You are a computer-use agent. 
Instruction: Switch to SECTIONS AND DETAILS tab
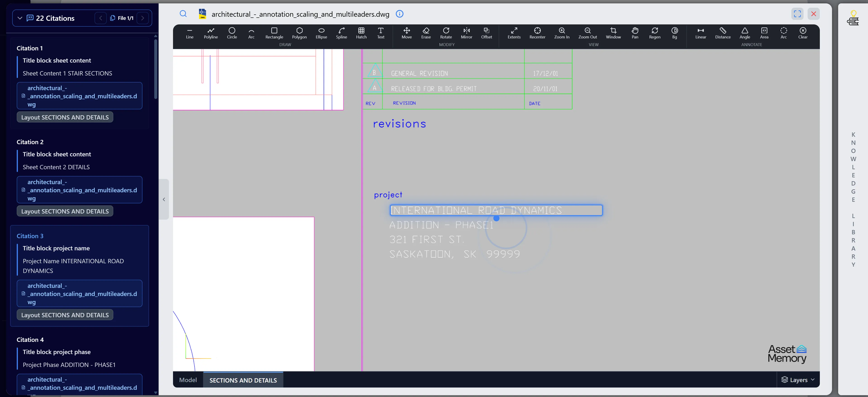[x=243, y=380]
